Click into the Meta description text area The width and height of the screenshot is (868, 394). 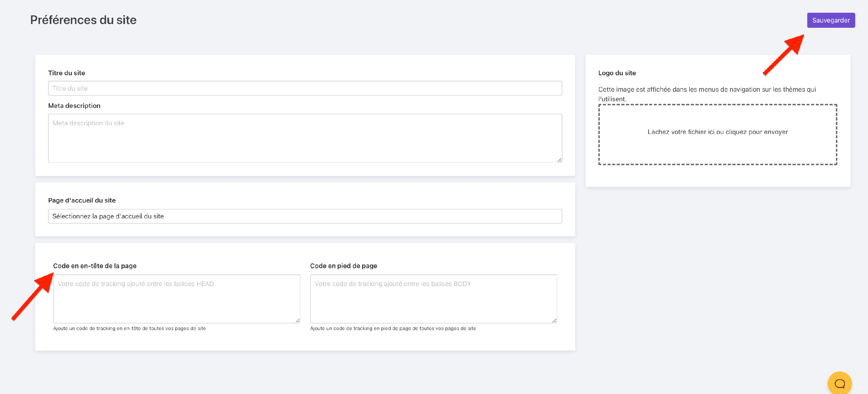[305, 138]
